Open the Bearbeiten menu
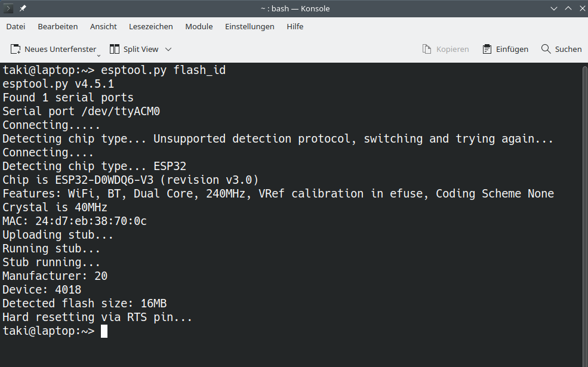 pyautogui.click(x=58, y=27)
